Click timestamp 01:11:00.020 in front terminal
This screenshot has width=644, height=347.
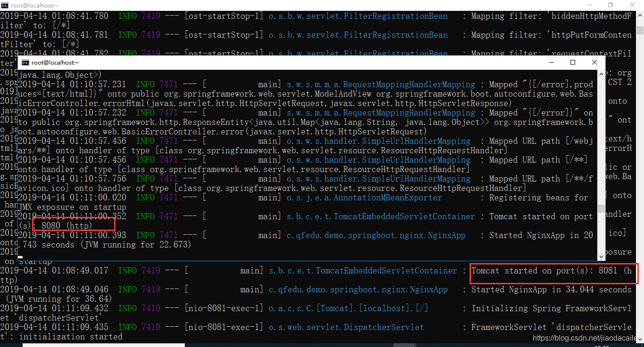click(99, 198)
